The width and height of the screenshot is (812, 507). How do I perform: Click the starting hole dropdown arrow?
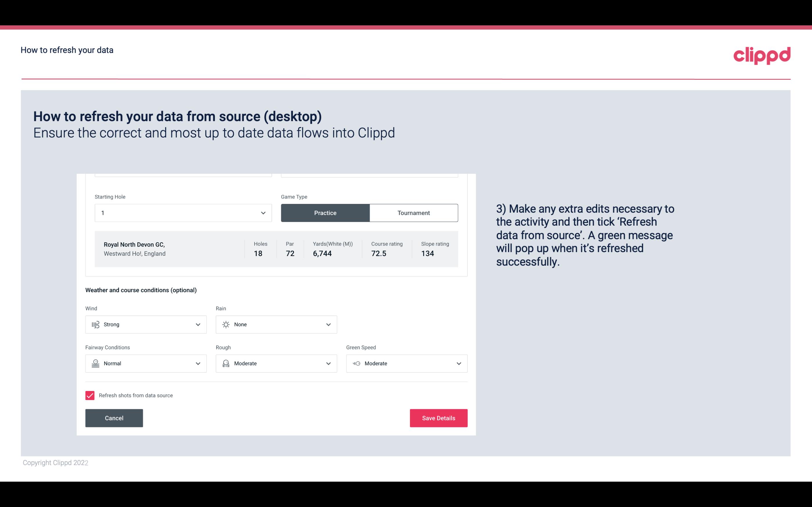click(x=262, y=213)
